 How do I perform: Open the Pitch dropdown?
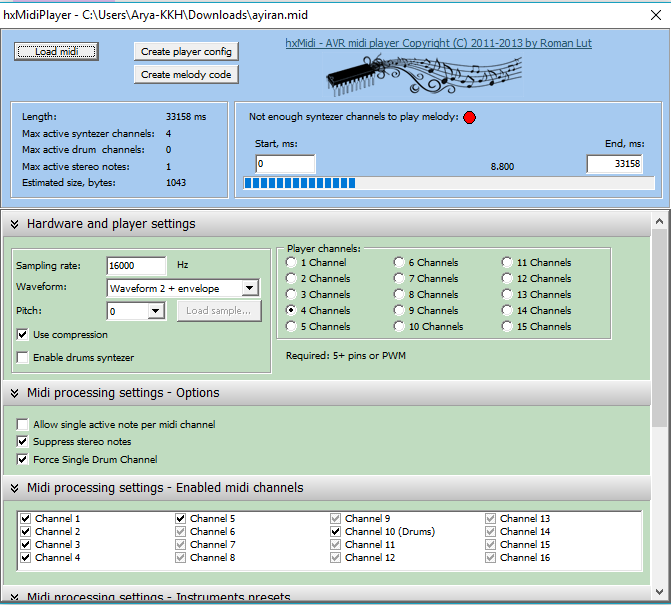[155, 311]
